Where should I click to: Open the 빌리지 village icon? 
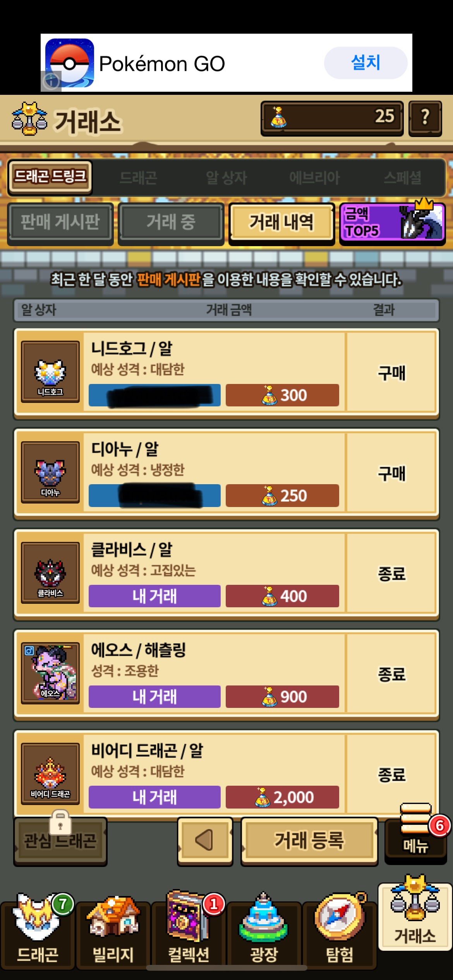113,931
